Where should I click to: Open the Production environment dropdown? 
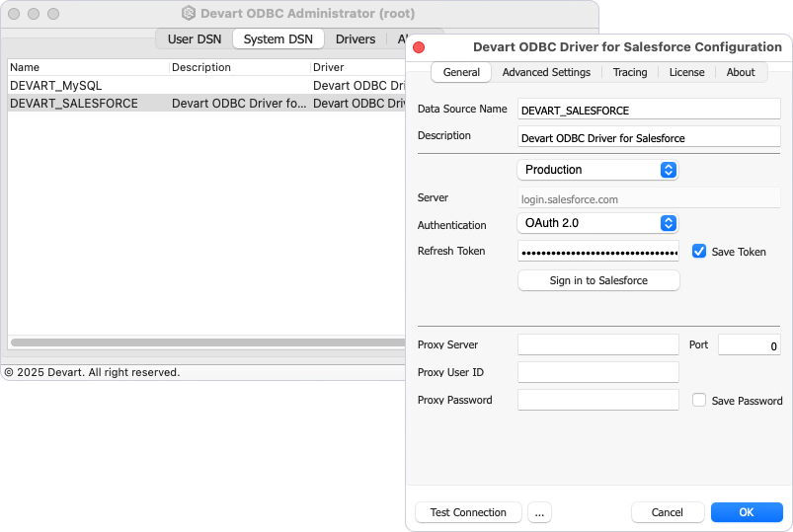tap(597, 170)
